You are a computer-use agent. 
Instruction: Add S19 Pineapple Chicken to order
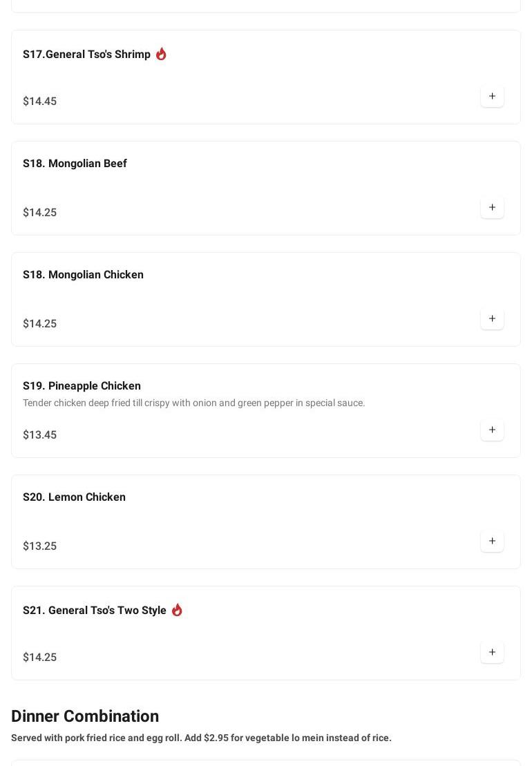492,430
